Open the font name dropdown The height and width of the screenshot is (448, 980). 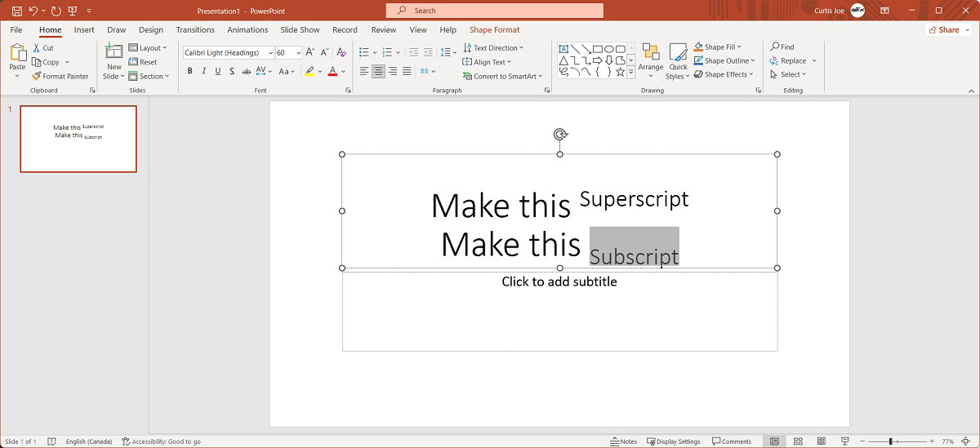point(270,53)
